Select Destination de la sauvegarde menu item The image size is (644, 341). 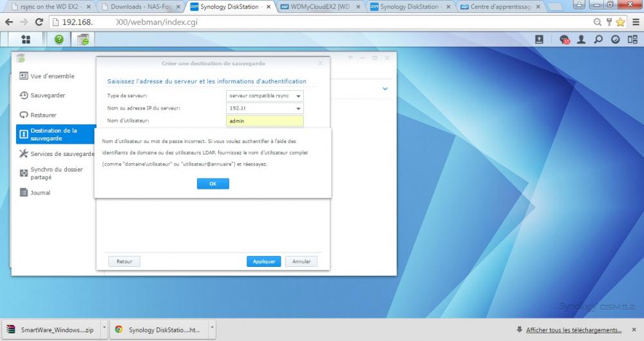pos(56,134)
